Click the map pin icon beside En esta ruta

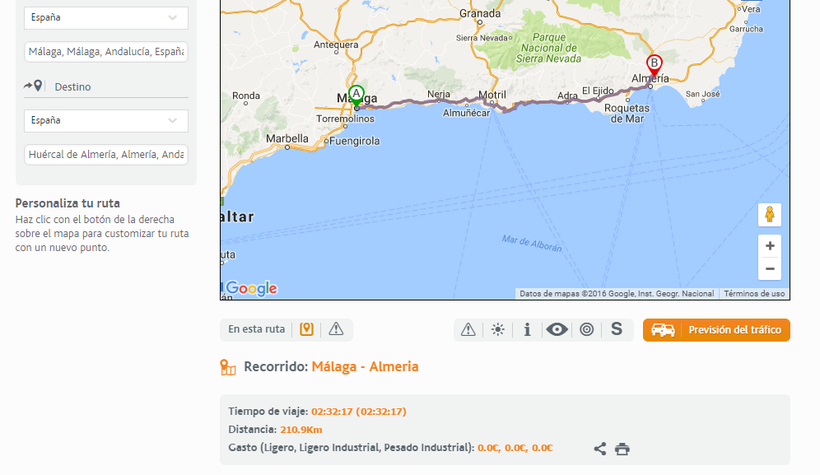[x=307, y=329]
